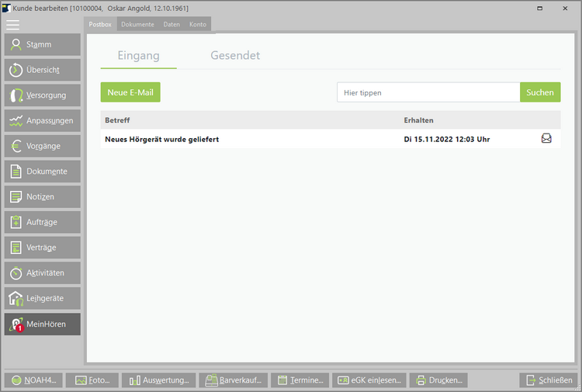
Task: Switch to the Dokumente top tab
Action: [x=137, y=25]
